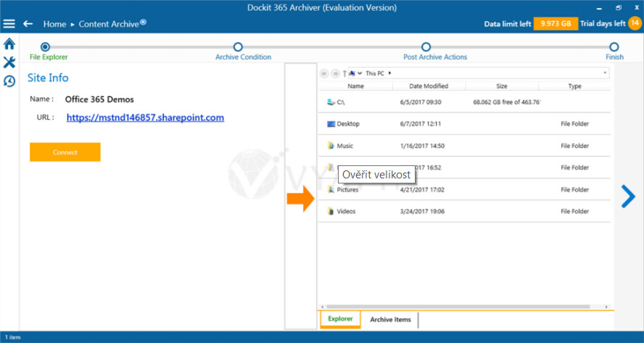Select the Pictures folder icon

[x=331, y=189]
